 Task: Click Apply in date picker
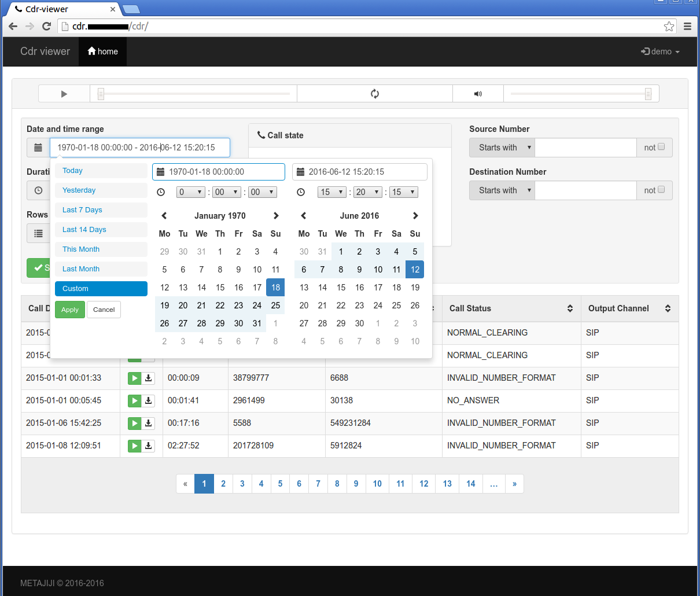click(x=70, y=310)
